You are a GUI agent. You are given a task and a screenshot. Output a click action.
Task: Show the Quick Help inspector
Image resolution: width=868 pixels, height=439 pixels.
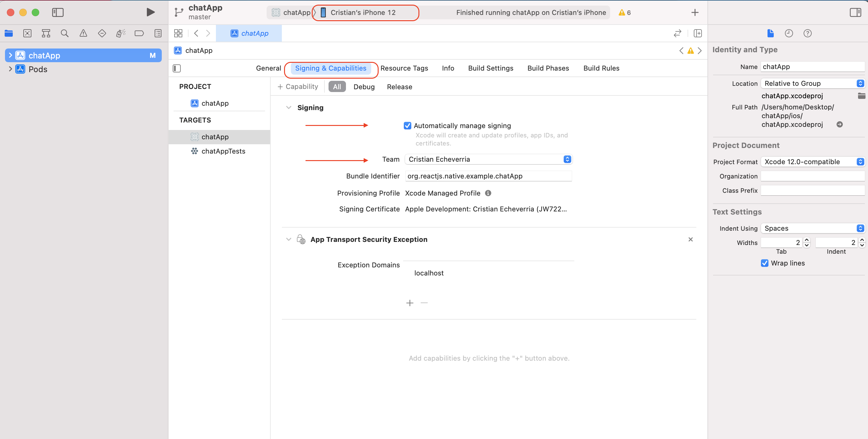tap(807, 33)
